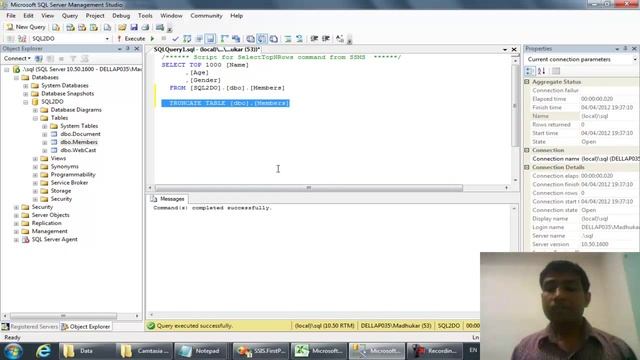This screenshot has width=640, height=360.
Task: Open the Query menu
Action: pyautogui.click(x=70, y=16)
